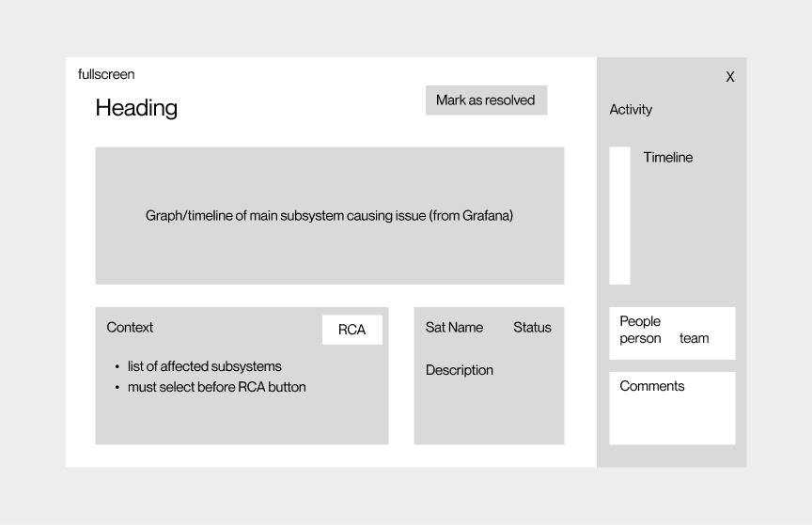This screenshot has height=525, width=812.
Task: Select 'must select before RCA button' bullet
Action: point(216,387)
